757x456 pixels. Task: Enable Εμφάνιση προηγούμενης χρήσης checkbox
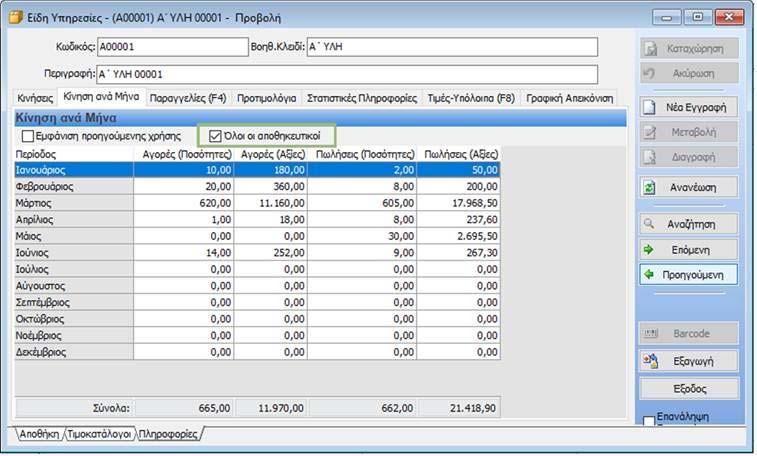click(28, 137)
